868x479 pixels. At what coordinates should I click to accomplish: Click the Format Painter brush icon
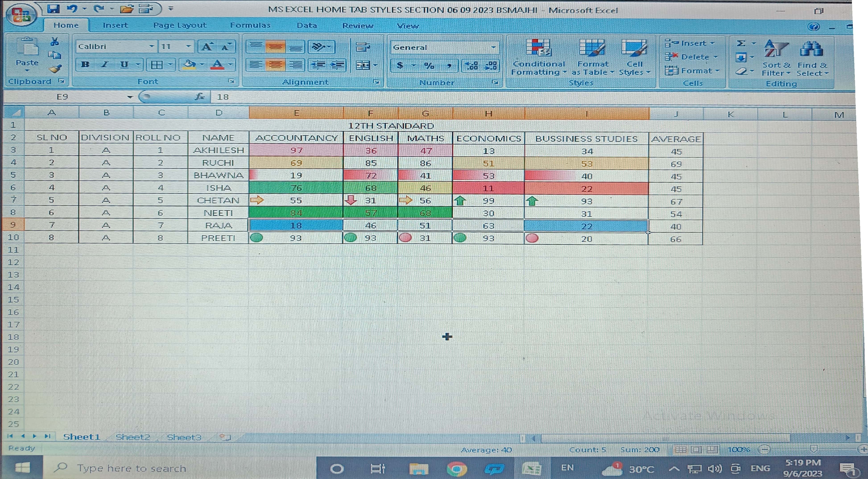(x=55, y=69)
